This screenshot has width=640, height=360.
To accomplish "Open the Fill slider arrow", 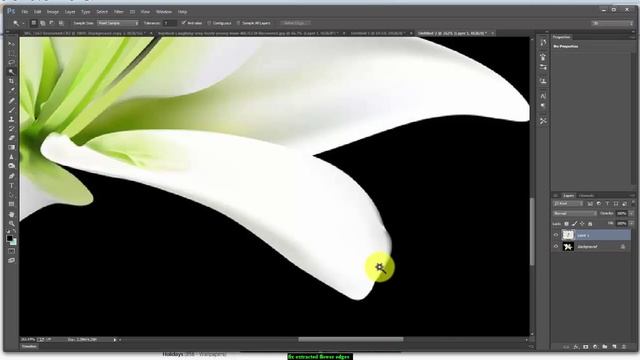I will coord(631,224).
